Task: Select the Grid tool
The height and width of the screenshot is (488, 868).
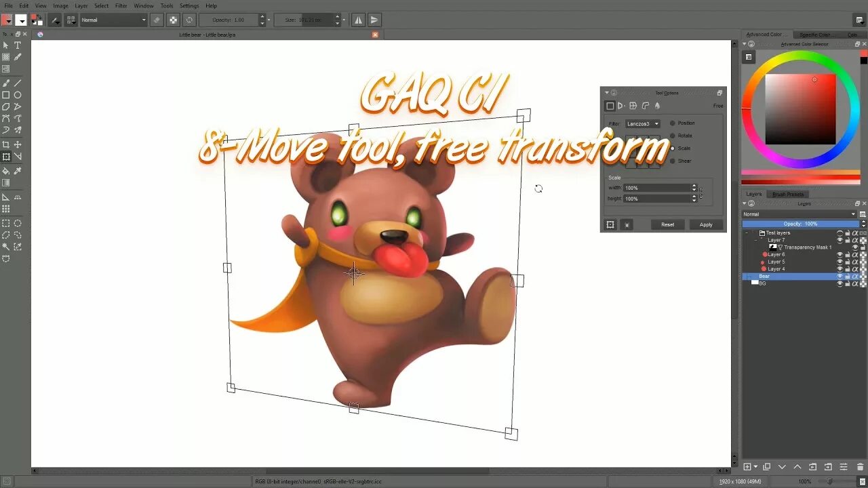Action: (x=6, y=209)
